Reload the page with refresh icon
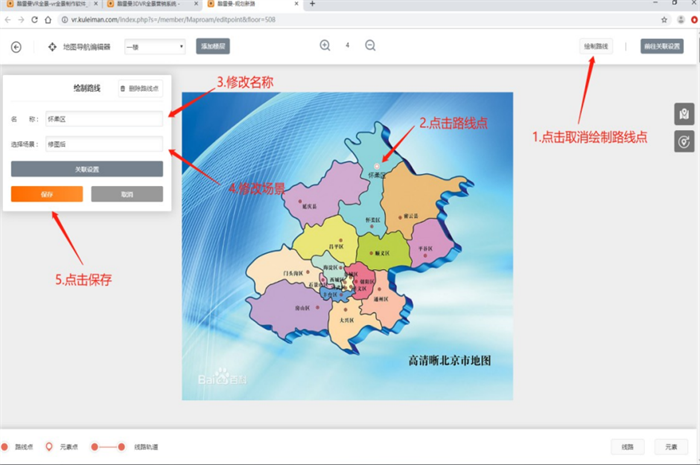 pos(34,20)
